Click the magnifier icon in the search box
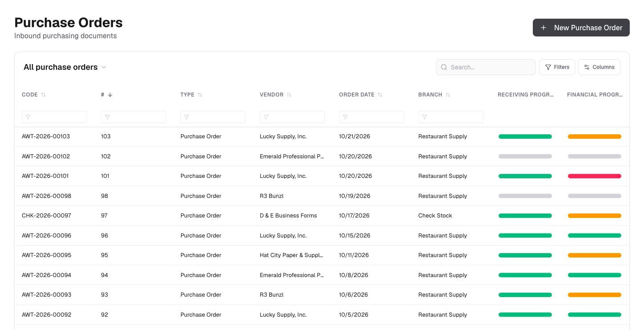Image resolution: width=644 pixels, height=330 pixels. [444, 67]
